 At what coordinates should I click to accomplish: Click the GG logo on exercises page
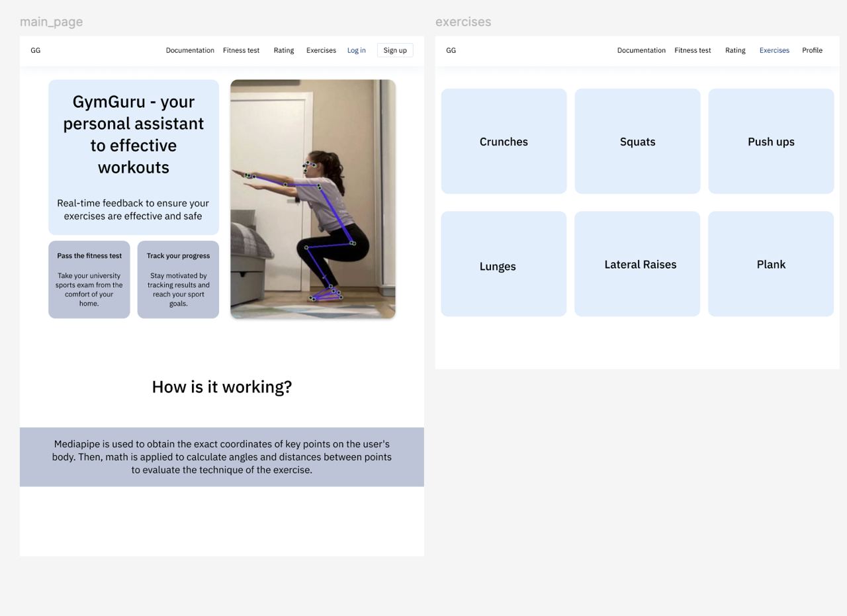click(451, 50)
